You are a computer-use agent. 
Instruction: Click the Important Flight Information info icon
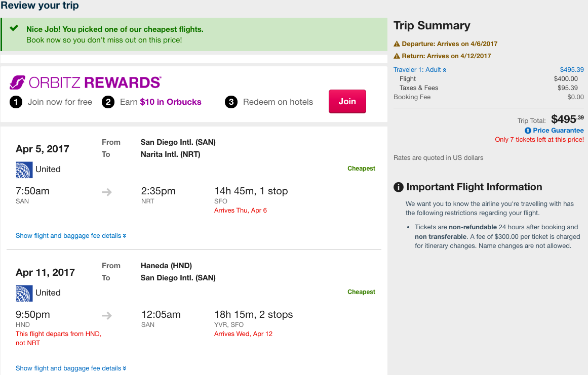[398, 187]
